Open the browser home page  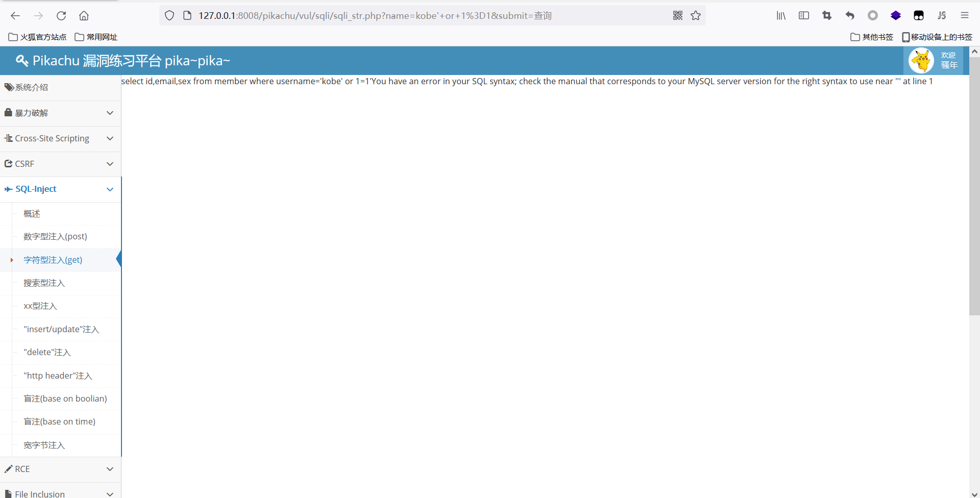(x=84, y=16)
